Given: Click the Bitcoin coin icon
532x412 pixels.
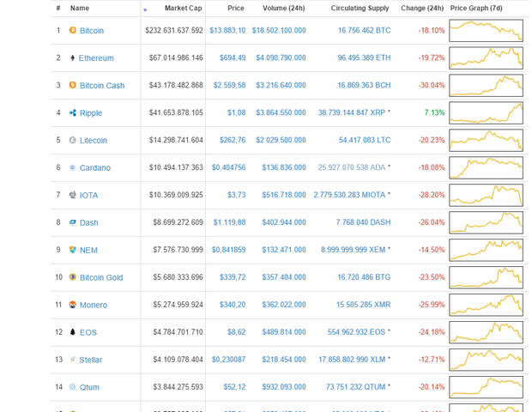Looking at the screenshot, I should [x=73, y=30].
